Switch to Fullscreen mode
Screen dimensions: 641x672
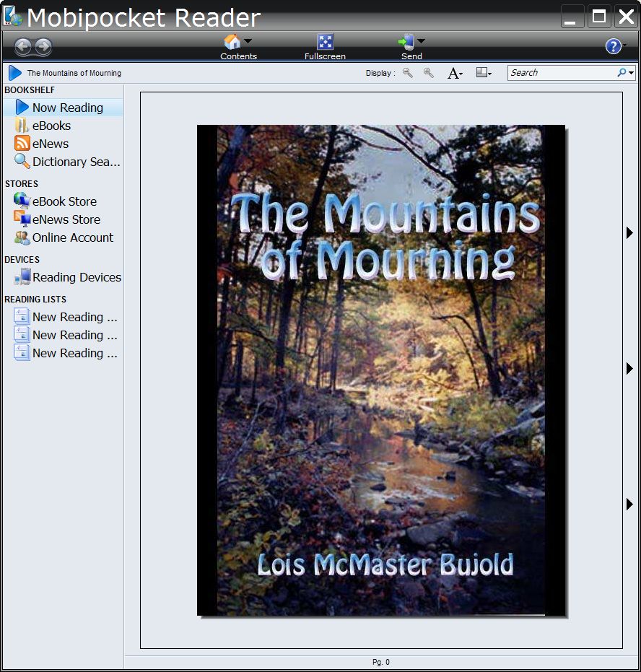point(326,46)
